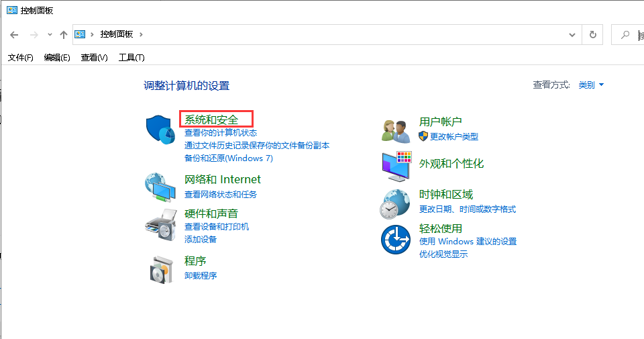Click 控制面板 breadcrumb in address bar

117,34
